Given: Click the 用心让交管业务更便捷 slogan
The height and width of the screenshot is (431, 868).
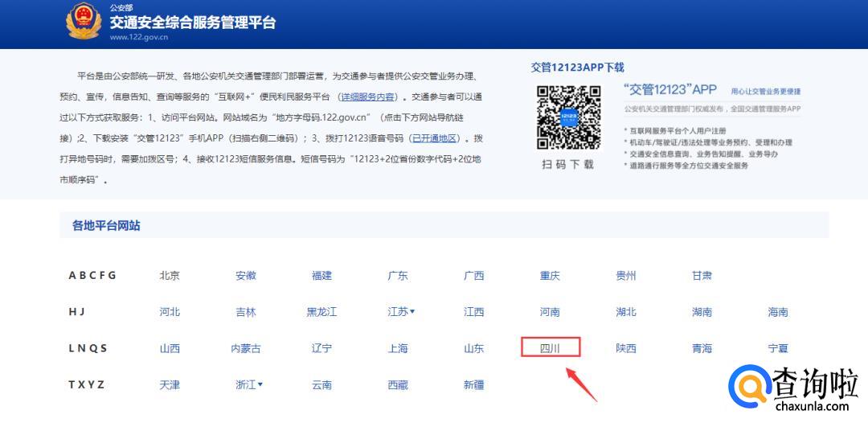Looking at the screenshot, I should pyautogui.click(x=766, y=92).
